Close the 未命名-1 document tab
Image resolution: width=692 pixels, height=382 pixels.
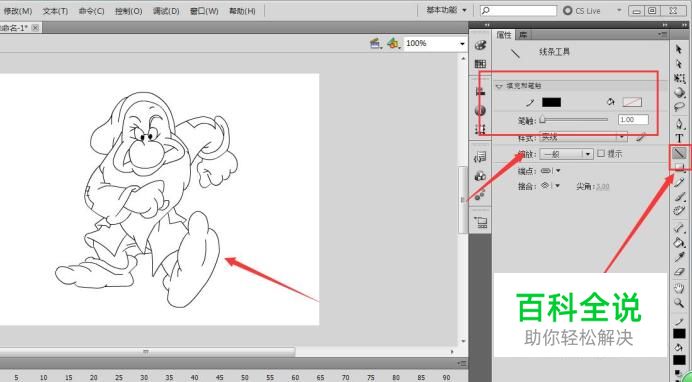(x=35, y=28)
